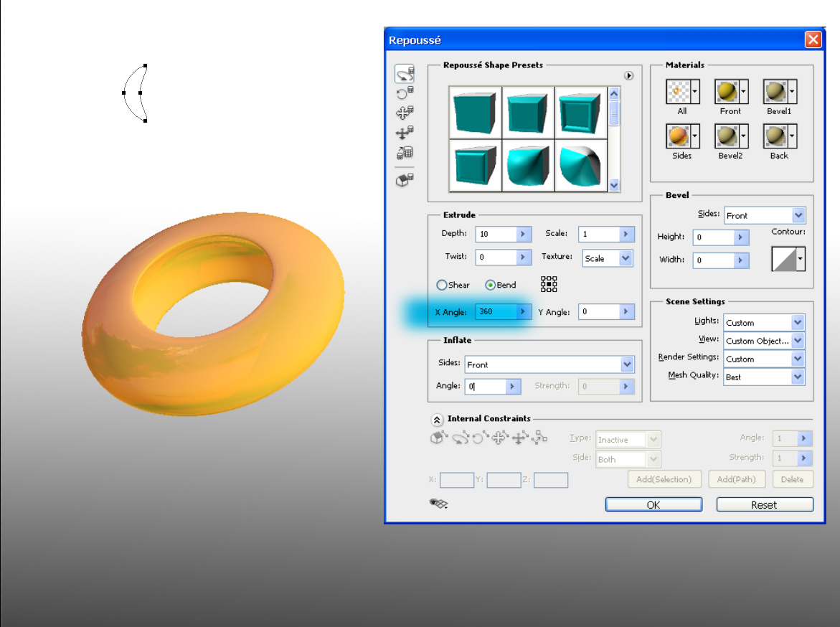
Task: Open the shape presets flyout menu arrow
Action: pyautogui.click(x=629, y=75)
